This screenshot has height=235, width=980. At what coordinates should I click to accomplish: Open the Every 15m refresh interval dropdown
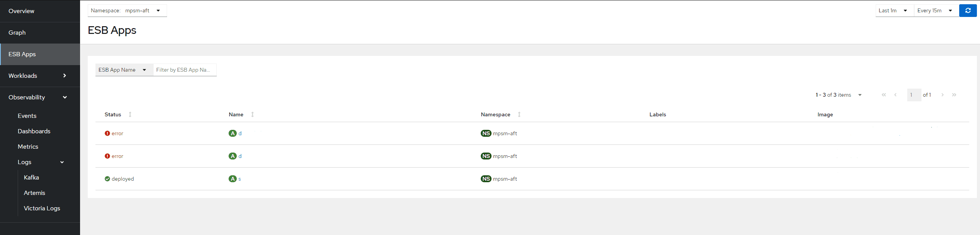click(x=935, y=11)
